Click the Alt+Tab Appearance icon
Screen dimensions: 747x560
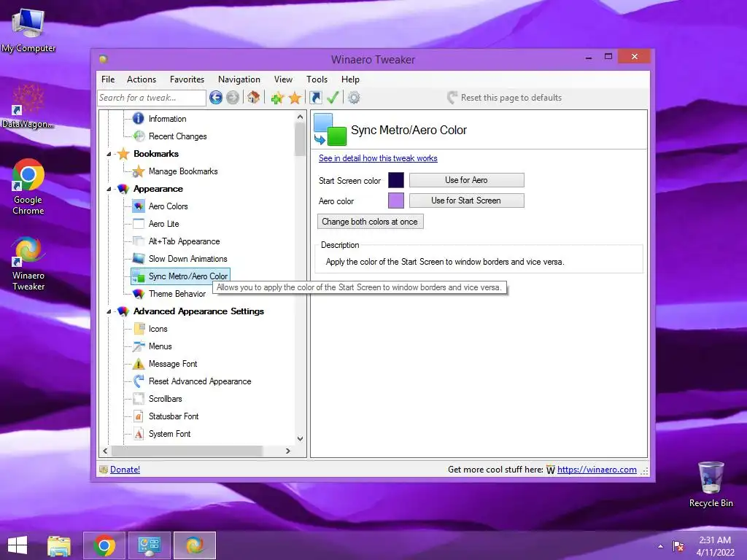click(139, 241)
